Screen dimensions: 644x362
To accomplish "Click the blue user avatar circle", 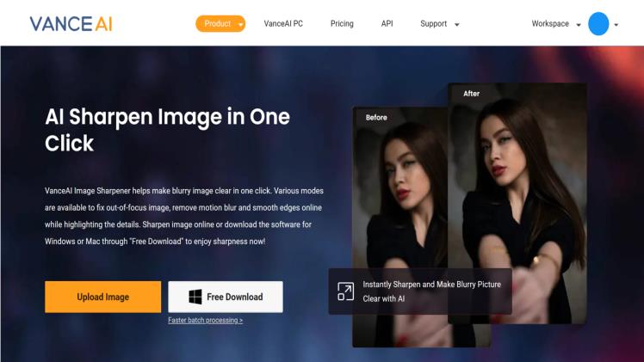I will (x=598, y=24).
